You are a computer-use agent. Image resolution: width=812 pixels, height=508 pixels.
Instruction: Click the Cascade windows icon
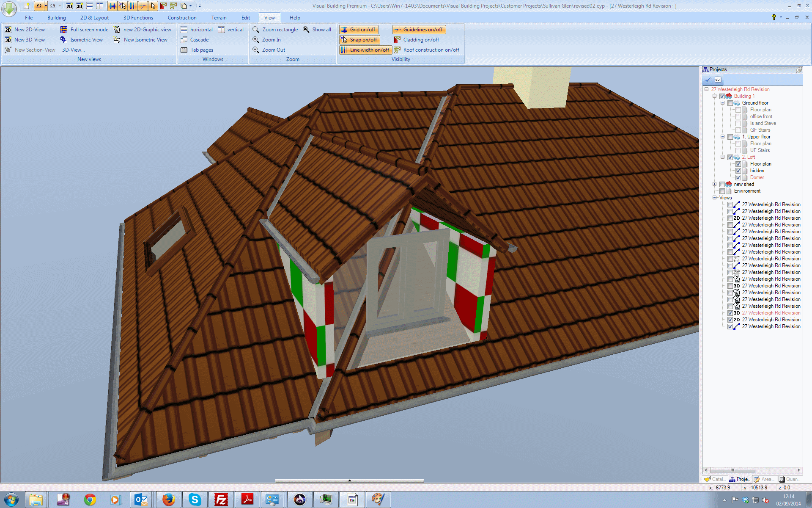184,40
